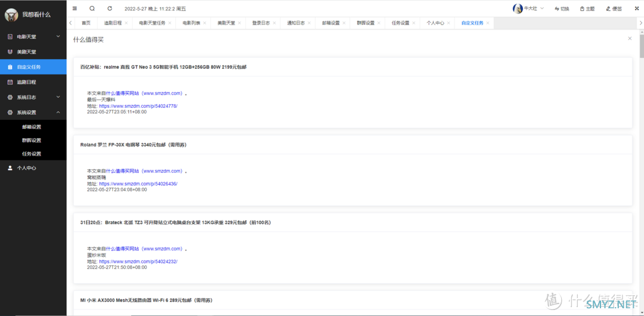Screen dimensions: 644x316
Task: Open URL ending 54026436
Action: point(138,184)
